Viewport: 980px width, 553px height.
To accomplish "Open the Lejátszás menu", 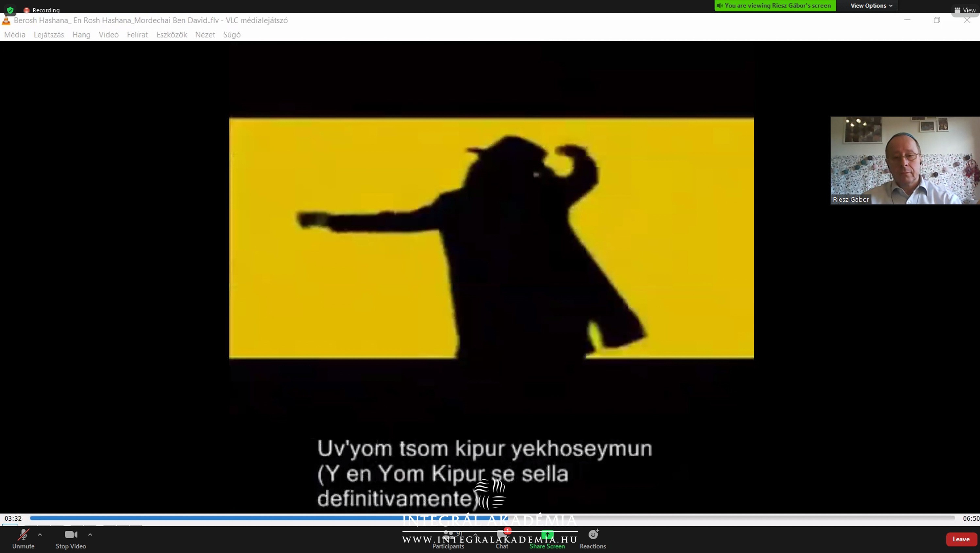I will [x=49, y=35].
